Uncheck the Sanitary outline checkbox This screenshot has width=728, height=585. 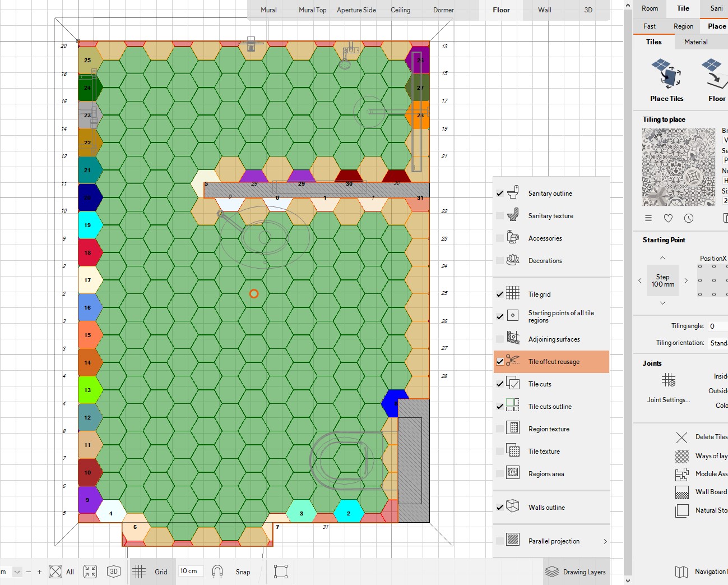500,194
